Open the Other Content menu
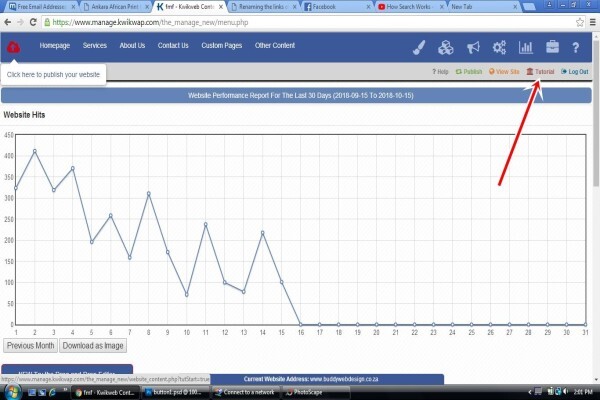This screenshot has height=400, width=600. [275, 46]
